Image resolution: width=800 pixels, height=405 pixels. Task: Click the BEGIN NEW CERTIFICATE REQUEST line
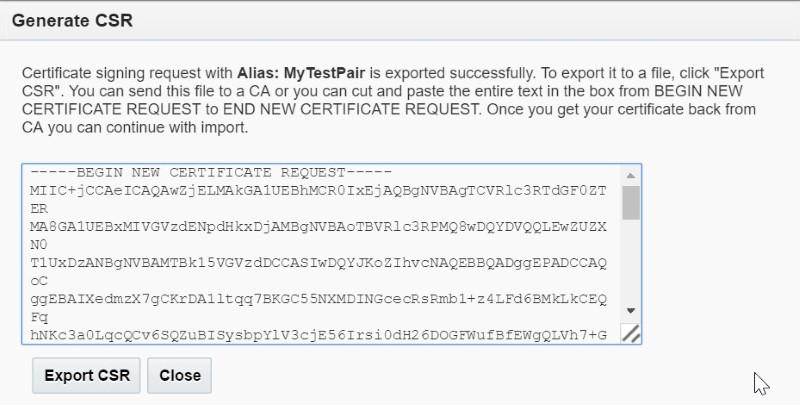coord(211,172)
